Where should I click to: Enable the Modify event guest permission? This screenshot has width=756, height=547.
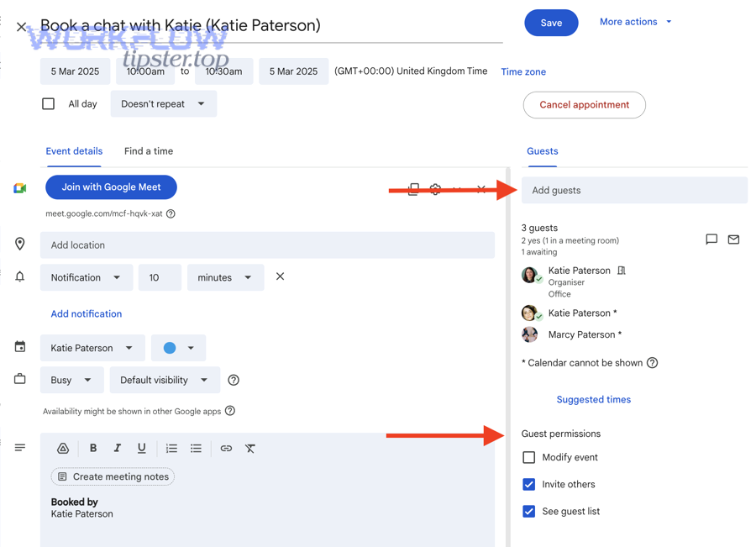[x=529, y=457]
